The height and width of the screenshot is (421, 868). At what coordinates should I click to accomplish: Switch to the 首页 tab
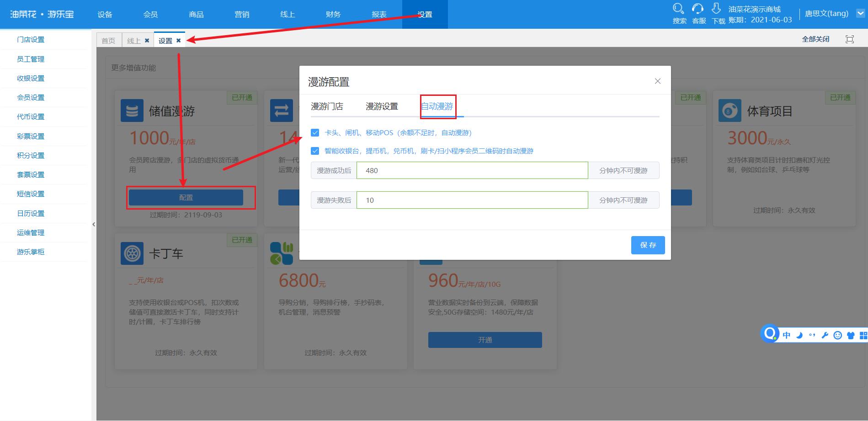109,41
